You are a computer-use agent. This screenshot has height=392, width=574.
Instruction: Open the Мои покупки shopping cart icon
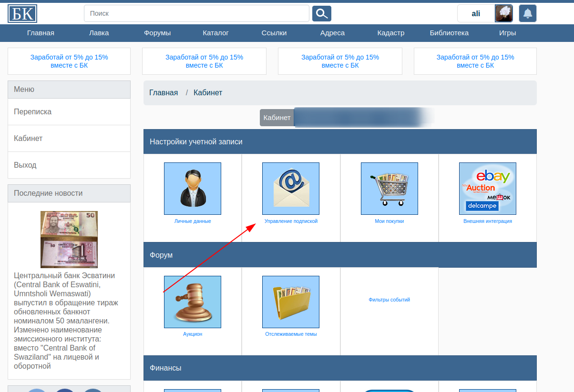389,189
